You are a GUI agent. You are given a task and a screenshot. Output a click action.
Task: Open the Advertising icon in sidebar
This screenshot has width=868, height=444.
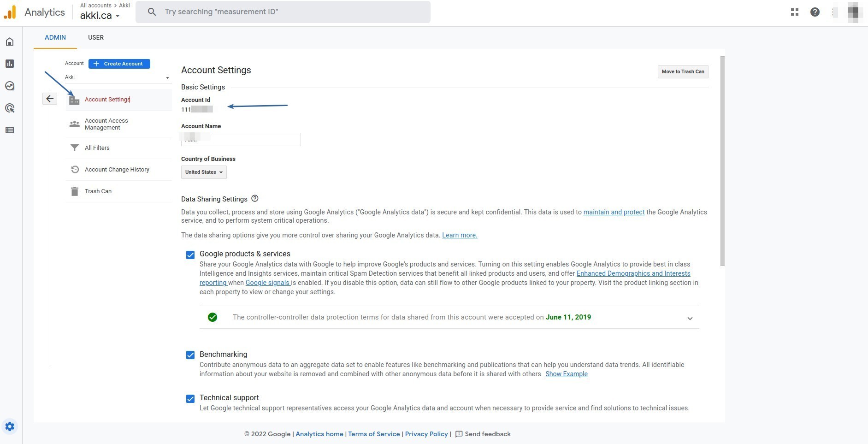click(x=10, y=108)
